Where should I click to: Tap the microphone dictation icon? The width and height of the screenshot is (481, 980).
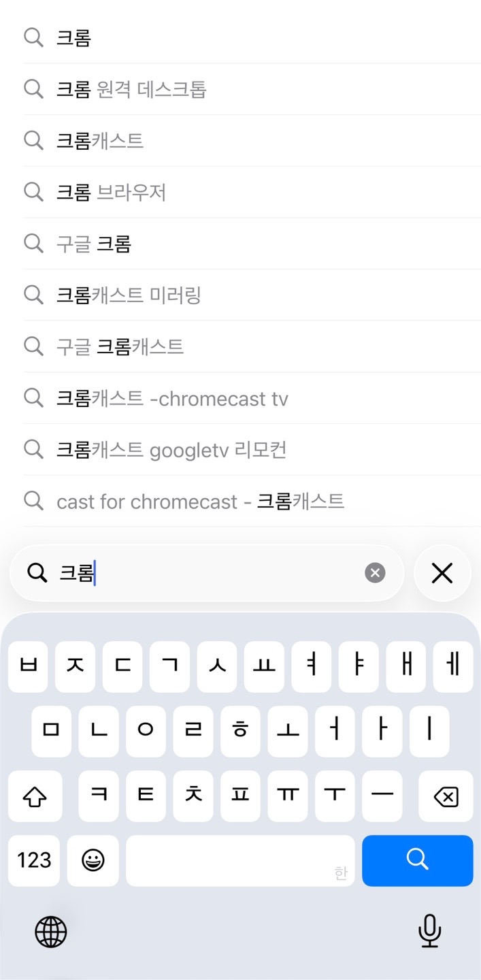(x=429, y=931)
